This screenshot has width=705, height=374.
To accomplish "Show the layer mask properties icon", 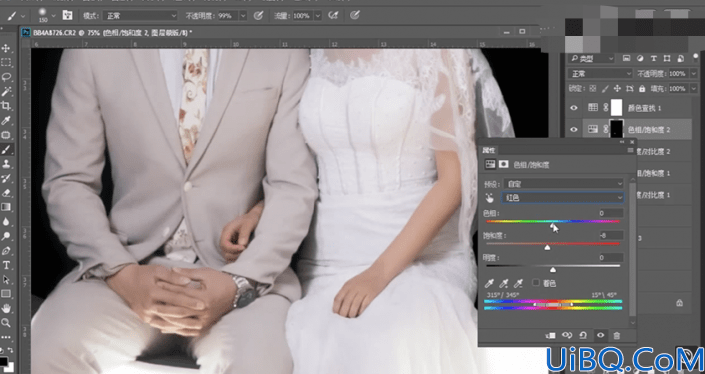I will [504, 165].
